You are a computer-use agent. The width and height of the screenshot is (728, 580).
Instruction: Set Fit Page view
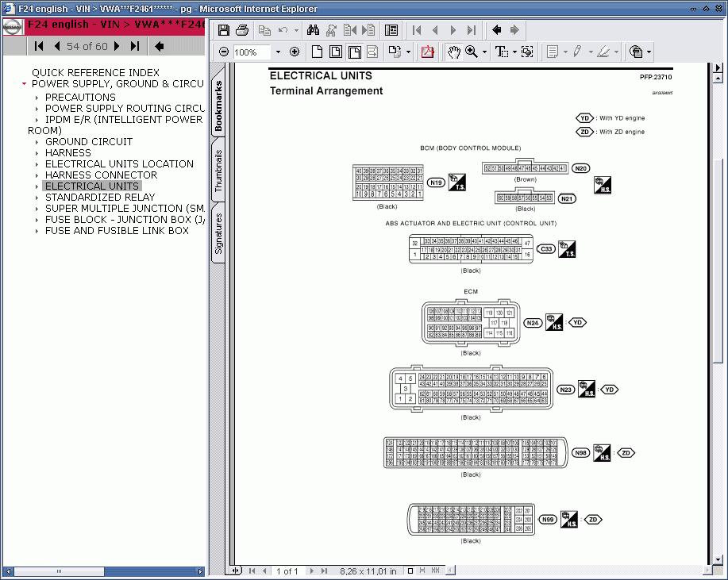coord(336,52)
